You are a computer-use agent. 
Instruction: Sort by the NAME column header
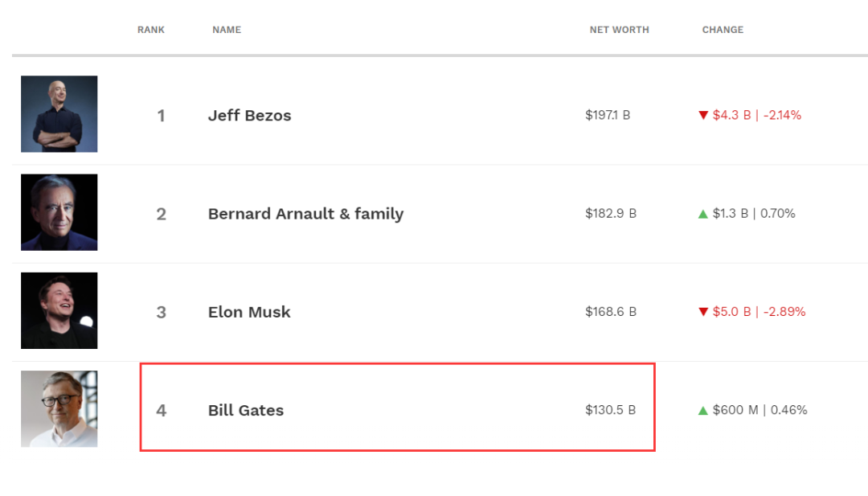point(227,30)
